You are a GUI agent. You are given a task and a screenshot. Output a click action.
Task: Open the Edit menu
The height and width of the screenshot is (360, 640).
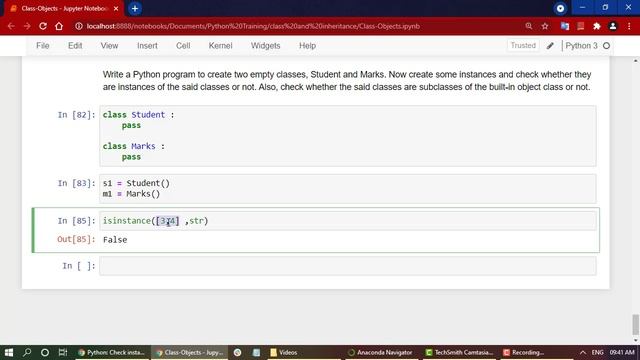(x=75, y=46)
